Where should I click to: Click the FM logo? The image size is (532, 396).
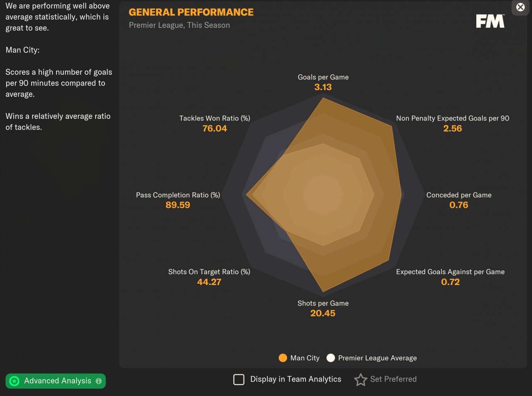click(x=490, y=21)
